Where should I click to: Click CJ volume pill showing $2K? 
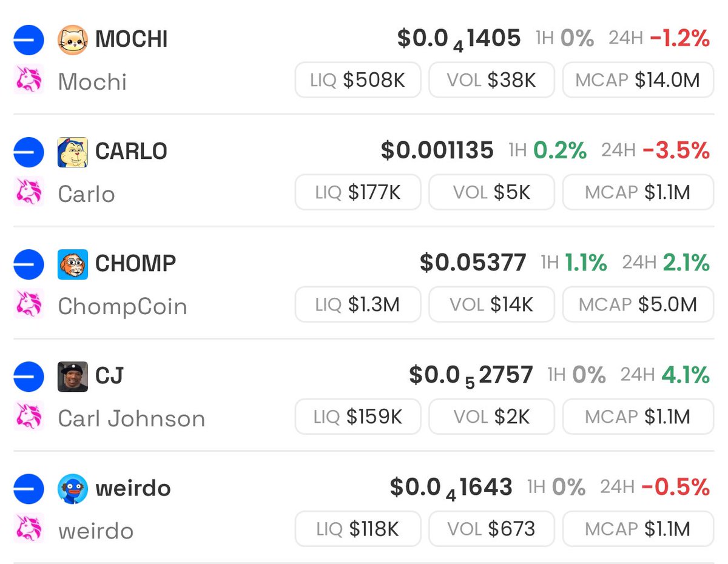(491, 417)
